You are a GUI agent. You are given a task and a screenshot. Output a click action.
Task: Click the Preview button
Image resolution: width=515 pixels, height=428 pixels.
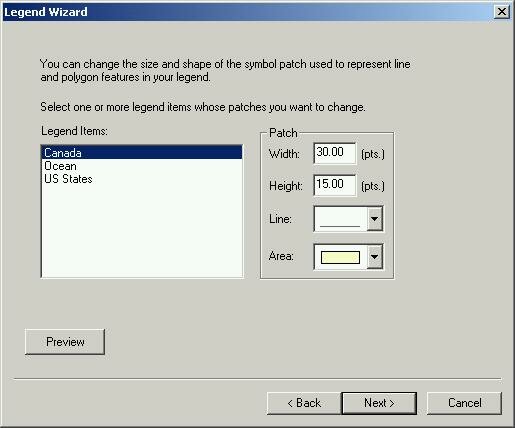(x=65, y=342)
